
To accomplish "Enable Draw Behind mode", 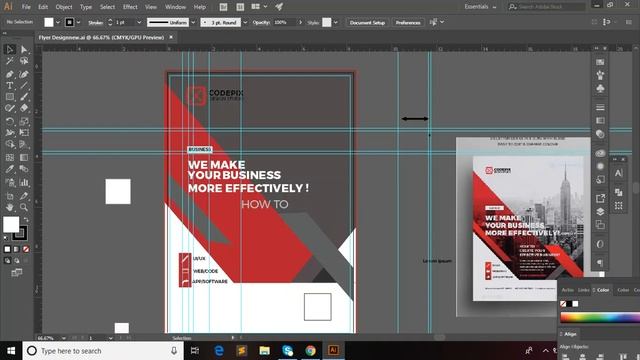I will click(17, 260).
